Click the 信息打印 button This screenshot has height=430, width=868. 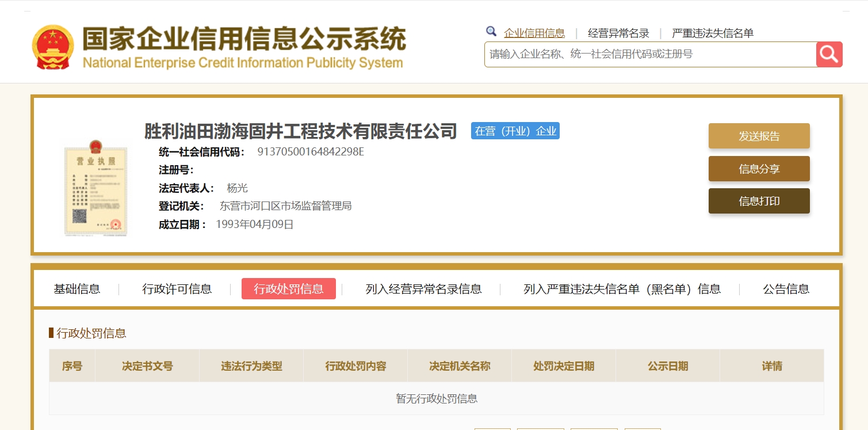tap(759, 201)
